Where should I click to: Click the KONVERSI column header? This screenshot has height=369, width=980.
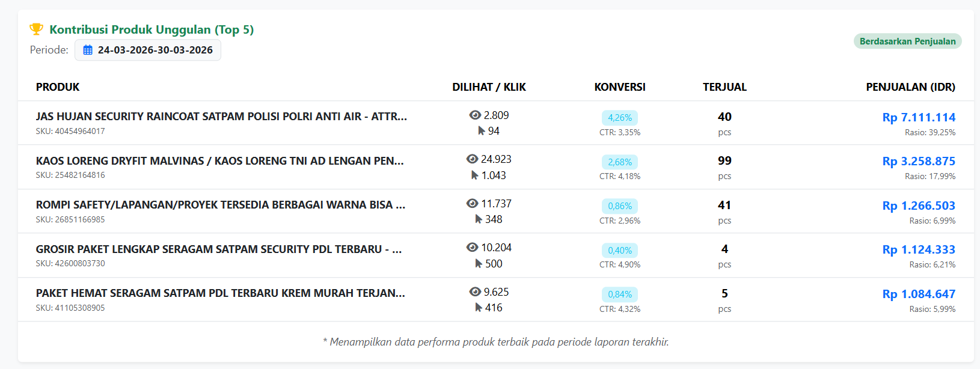pyautogui.click(x=619, y=87)
